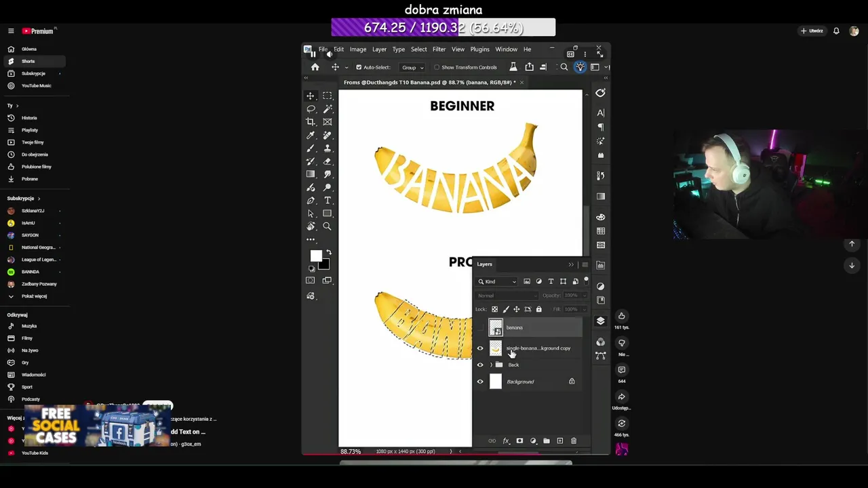
Task: Select the Spot Healing Brush tool
Action: tap(327, 135)
